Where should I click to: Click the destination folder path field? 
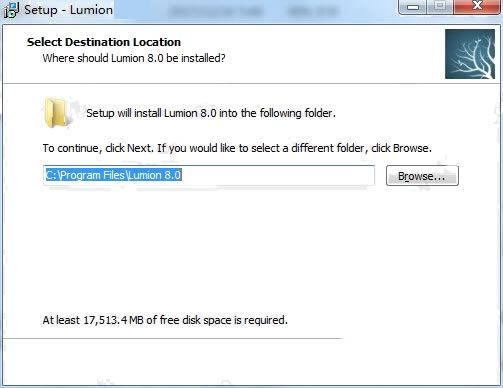[x=209, y=175]
